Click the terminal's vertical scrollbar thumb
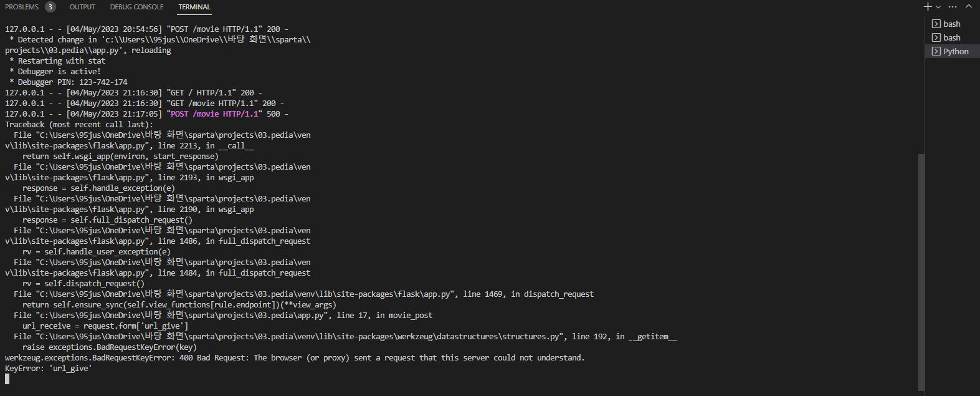 [x=921, y=271]
